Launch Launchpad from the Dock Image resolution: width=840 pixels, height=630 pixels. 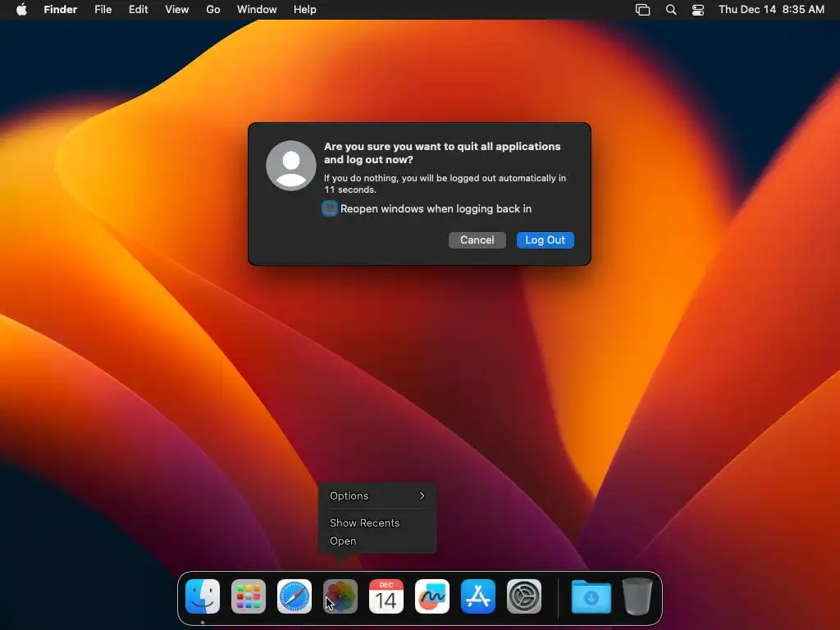pyautogui.click(x=249, y=596)
